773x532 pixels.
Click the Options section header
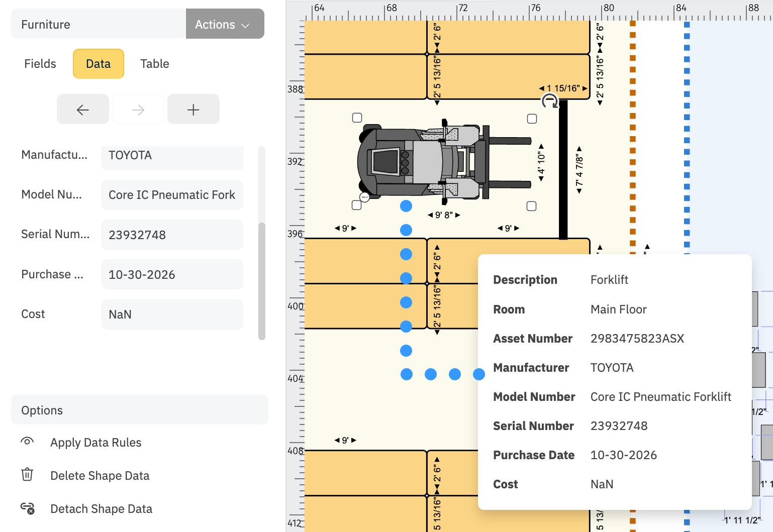pyautogui.click(x=140, y=410)
